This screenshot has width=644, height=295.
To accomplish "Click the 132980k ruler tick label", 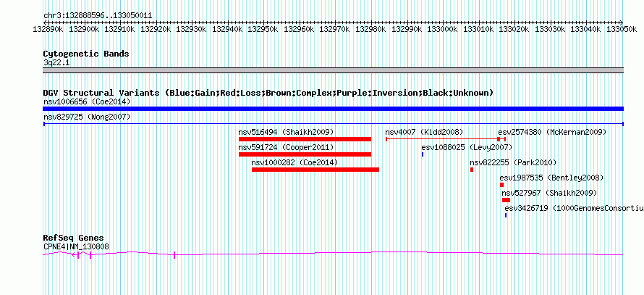I will click(370, 29).
